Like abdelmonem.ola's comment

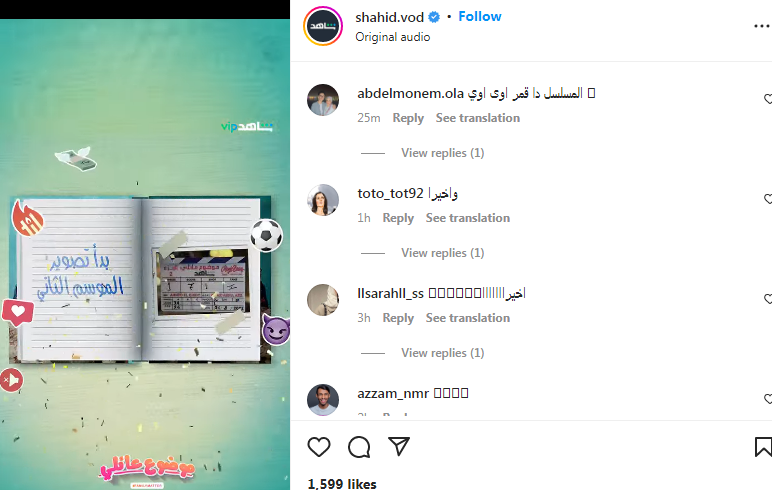point(768,99)
